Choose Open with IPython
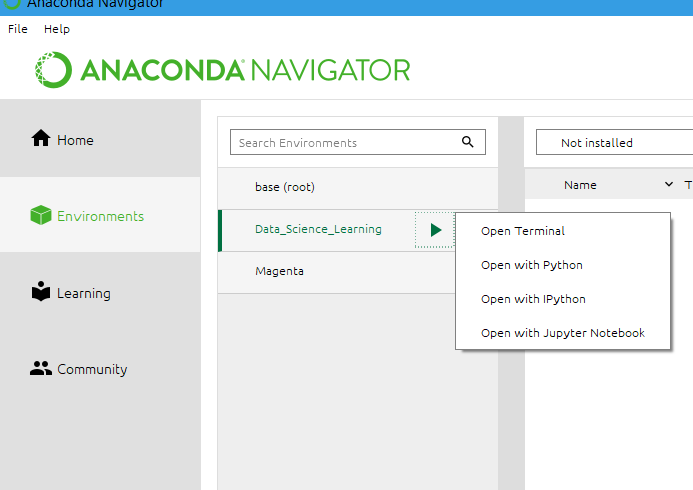Image resolution: width=693 pixels, height=490 pixels. tap(563, 299)
